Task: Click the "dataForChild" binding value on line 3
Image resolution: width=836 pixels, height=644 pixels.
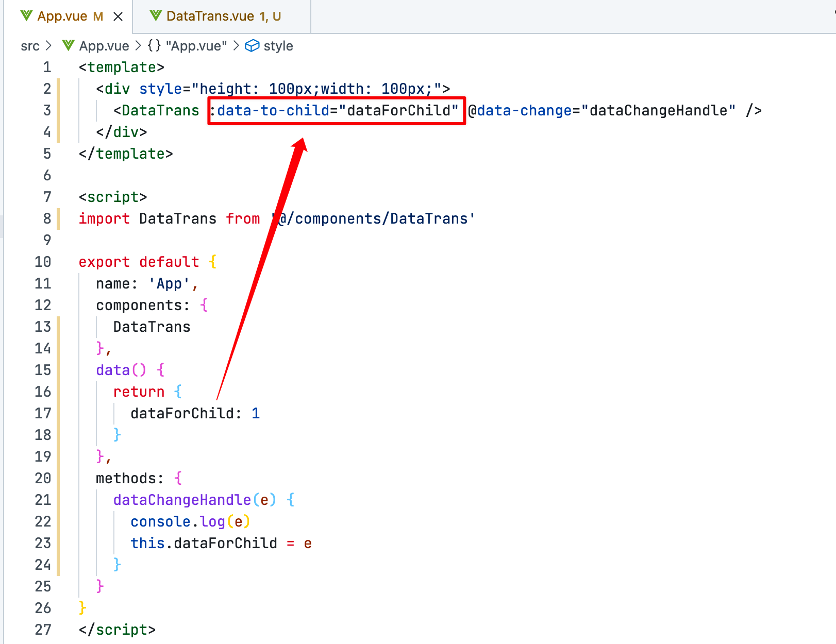Action: pyautogui.click(x=399, y=111)
